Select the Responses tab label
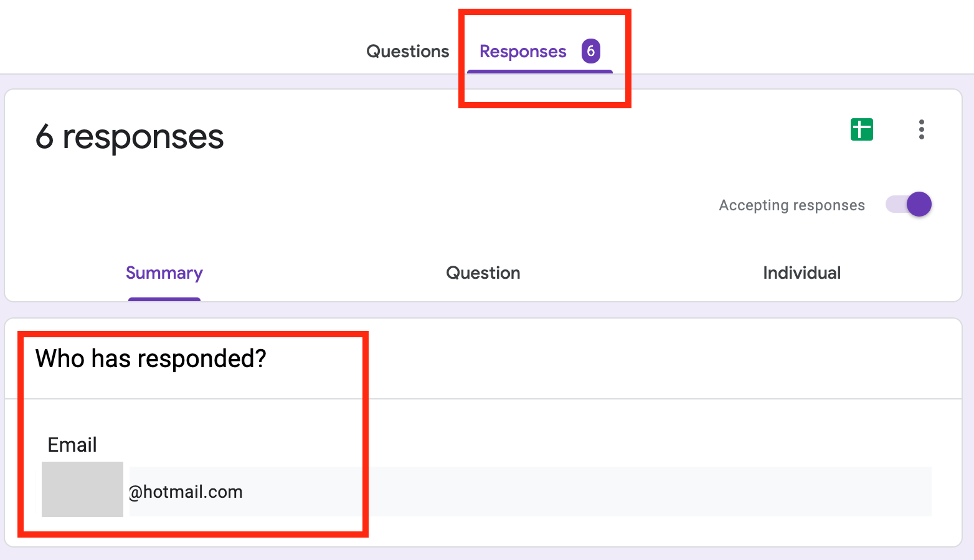The image size is (974, 560). (523, 52)
